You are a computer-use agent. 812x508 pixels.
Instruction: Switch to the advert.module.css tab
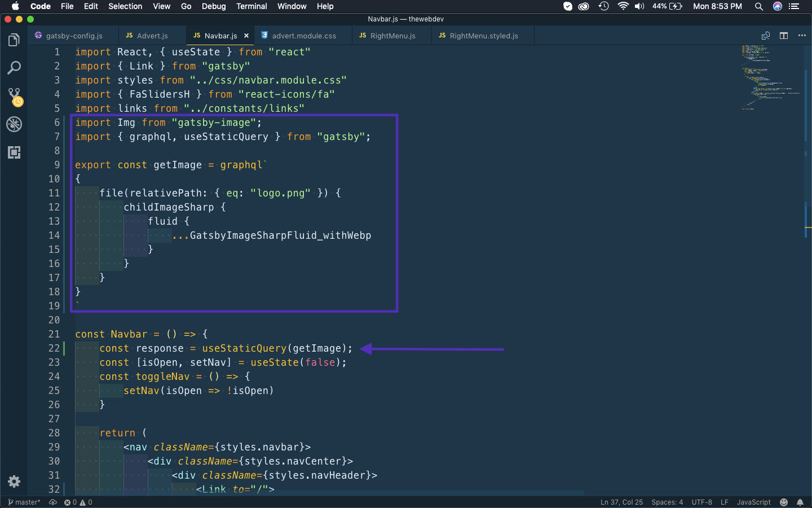pos(303,36)
